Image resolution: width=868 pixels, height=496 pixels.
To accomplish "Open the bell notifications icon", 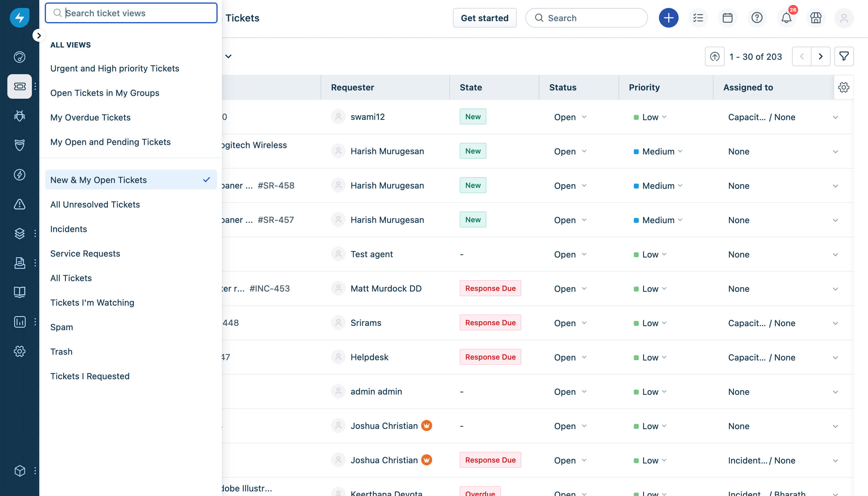I will [786, 18].
